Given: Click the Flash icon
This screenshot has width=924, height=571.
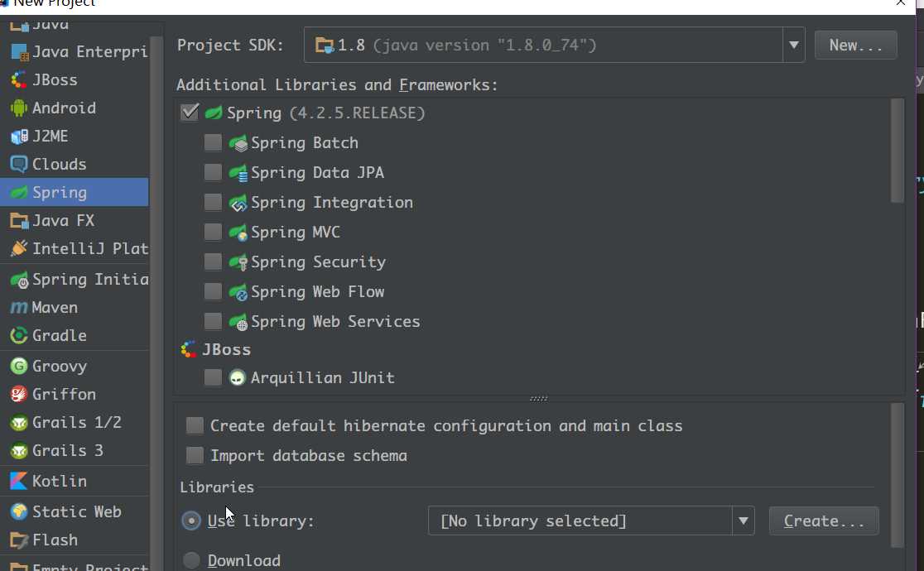Looking at the screenshot, I should [x=19, y=540].
